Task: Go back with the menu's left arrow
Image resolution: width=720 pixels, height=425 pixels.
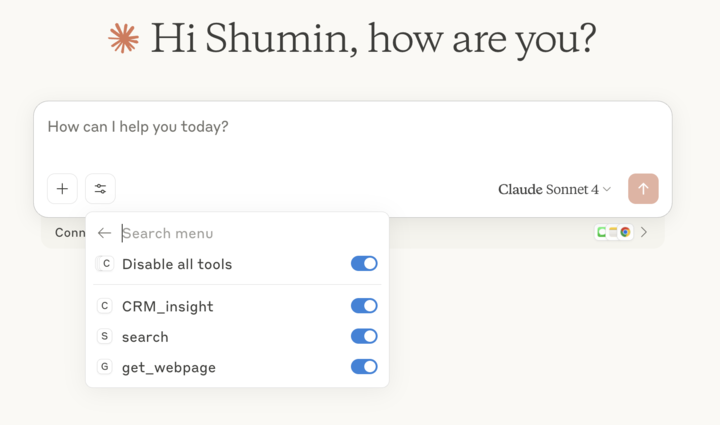Action: [x=105, y=233]
